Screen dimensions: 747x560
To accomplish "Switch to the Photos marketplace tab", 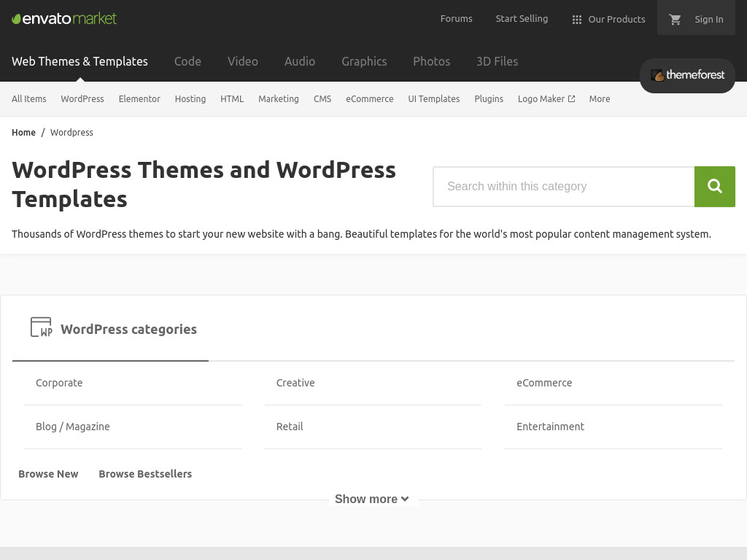I will [431, 61].
